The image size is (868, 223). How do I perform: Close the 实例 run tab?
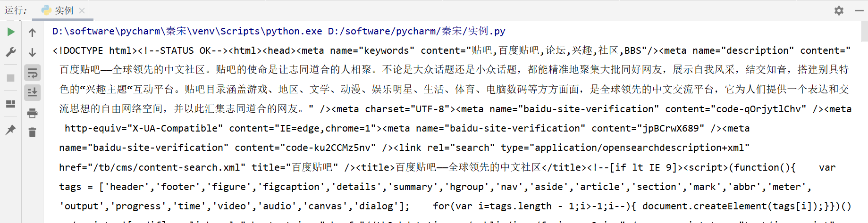click(82, 10)
